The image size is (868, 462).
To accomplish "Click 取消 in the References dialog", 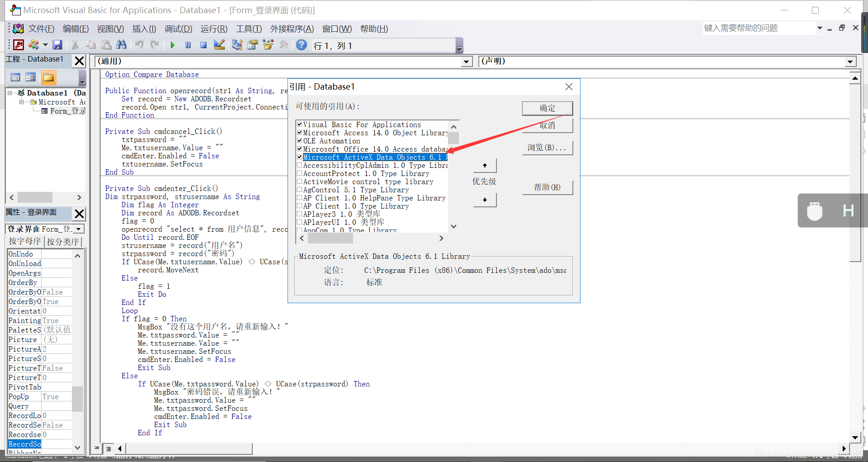I will click(x=547, y=125).
